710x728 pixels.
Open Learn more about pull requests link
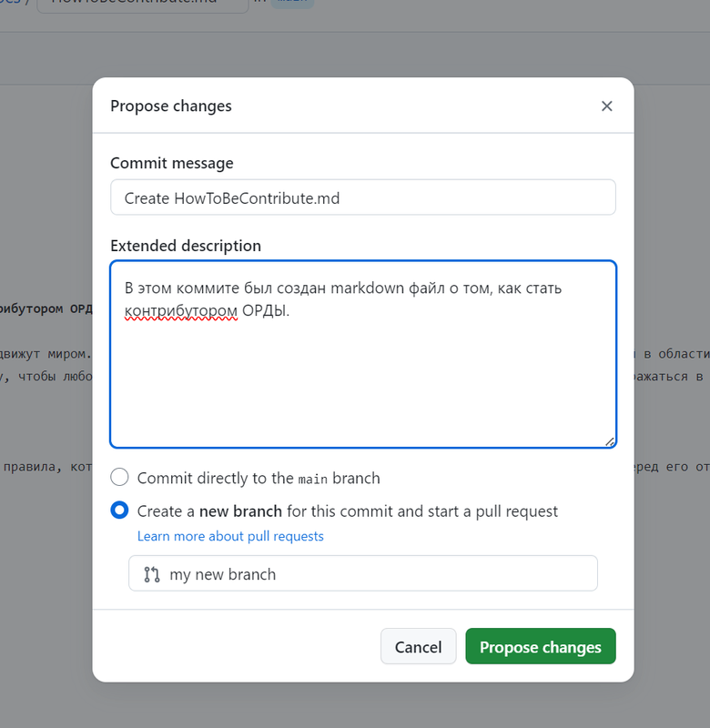pyautogui.click(x=230, y=536)
